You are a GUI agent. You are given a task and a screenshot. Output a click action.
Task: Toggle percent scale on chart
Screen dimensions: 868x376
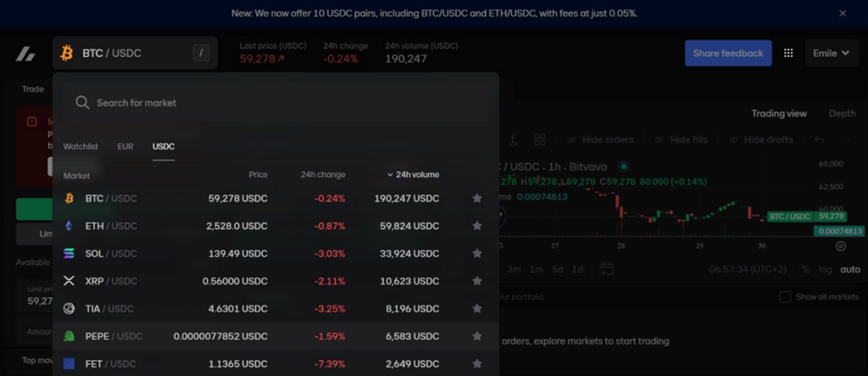(x=805, y=269)
